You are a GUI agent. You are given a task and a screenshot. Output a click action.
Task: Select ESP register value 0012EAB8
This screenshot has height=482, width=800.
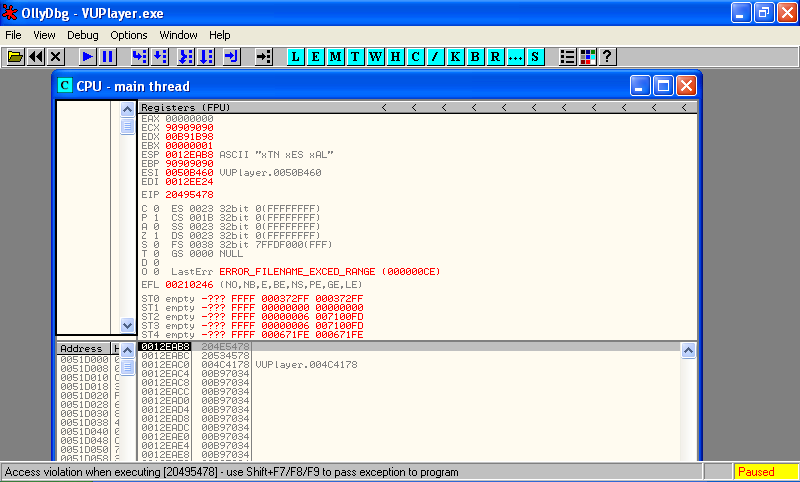pos(189,155)
